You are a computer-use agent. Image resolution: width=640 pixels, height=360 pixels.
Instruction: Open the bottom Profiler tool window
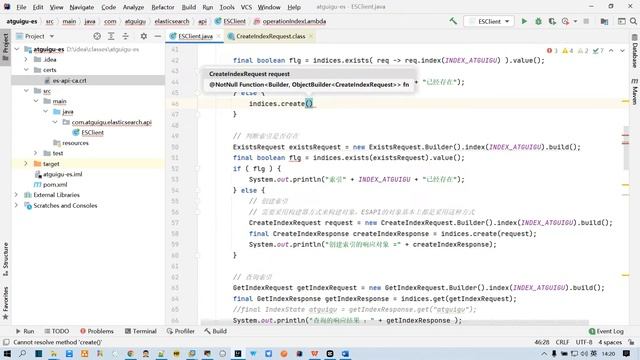pyautogui.click(x=180, y=331)
